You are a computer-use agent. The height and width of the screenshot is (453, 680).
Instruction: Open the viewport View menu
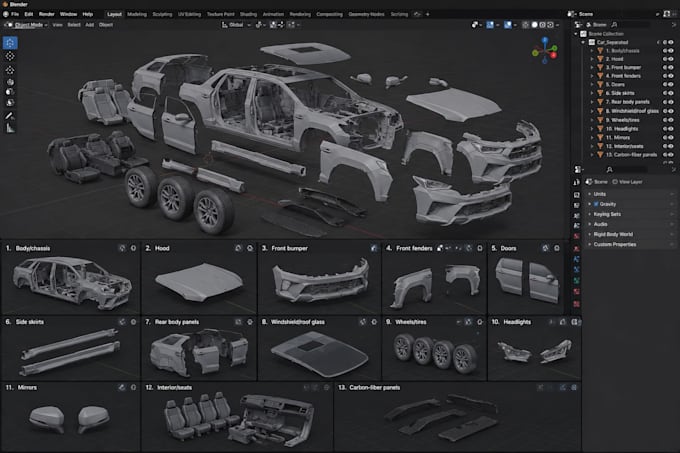57,25
